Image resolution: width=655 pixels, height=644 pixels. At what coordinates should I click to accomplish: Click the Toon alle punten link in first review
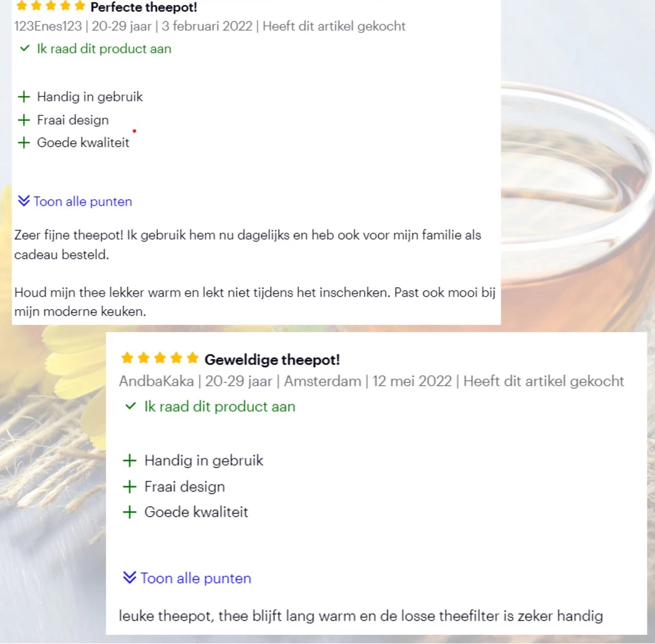click(x=82, y=202)
